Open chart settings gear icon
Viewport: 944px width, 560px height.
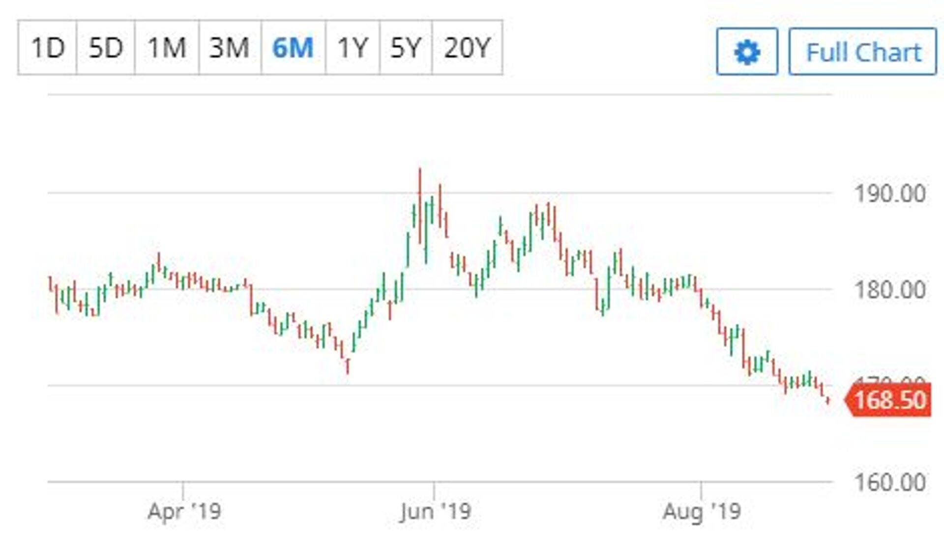coord(746,52)
